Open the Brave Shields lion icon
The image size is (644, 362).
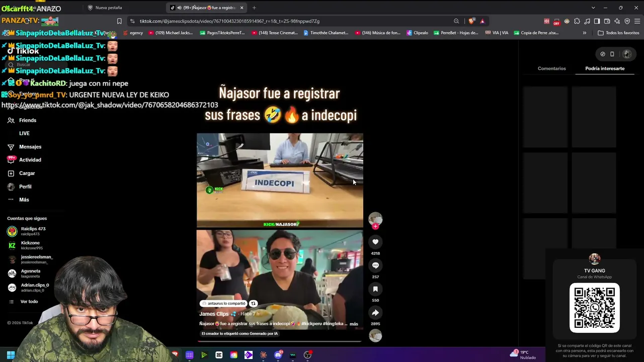(x=471, y=21)
